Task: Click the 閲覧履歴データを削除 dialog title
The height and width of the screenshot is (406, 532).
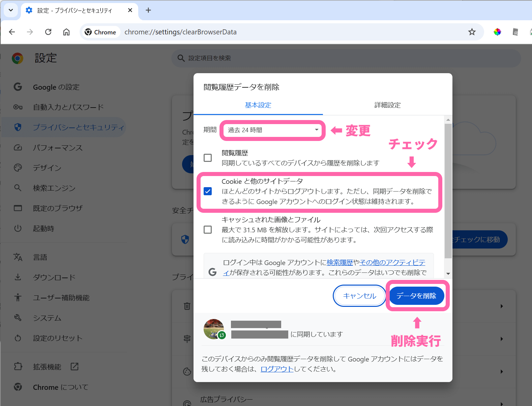Action: (241, 87)
